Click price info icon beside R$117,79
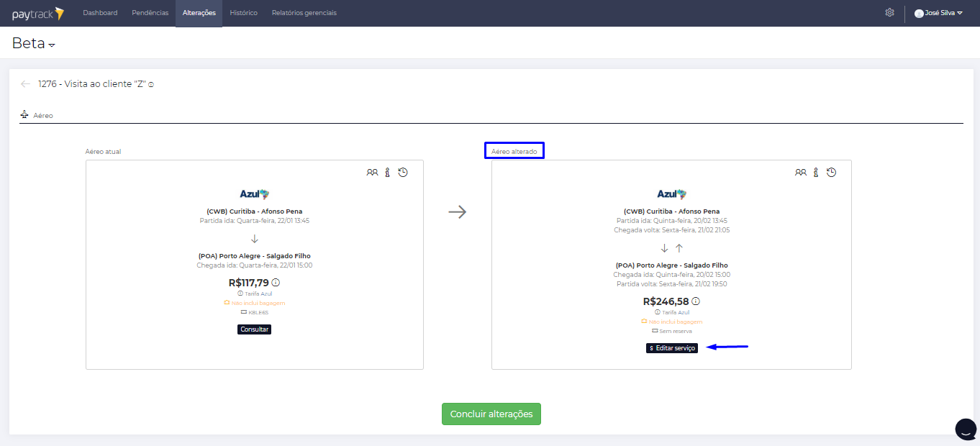Screen dimensions: 980x446 click(x=276, y=283)
